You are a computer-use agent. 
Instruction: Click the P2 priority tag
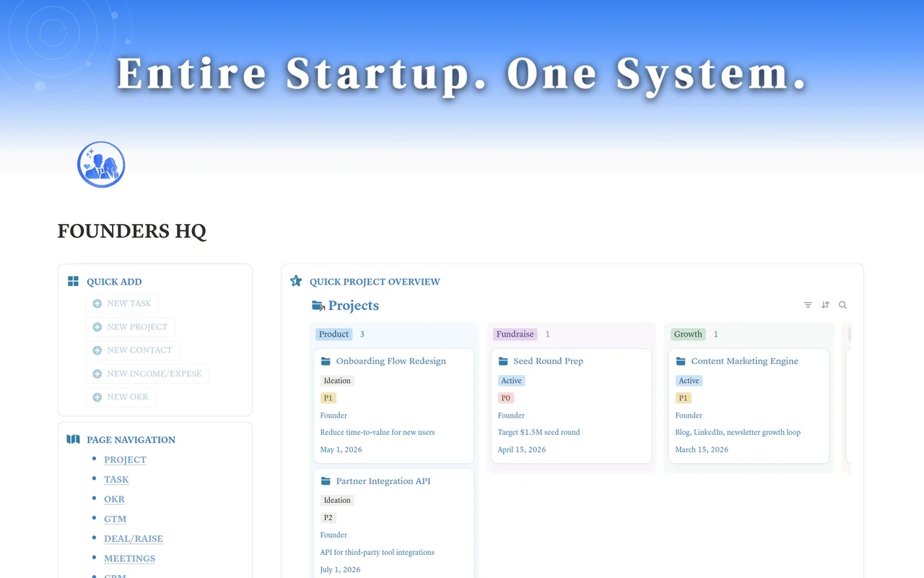328,517
